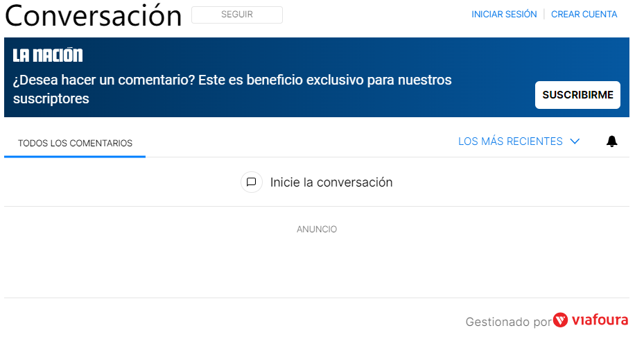
Task: Open the Los Más Recientes sort dropdown
Action: [510, 141]
